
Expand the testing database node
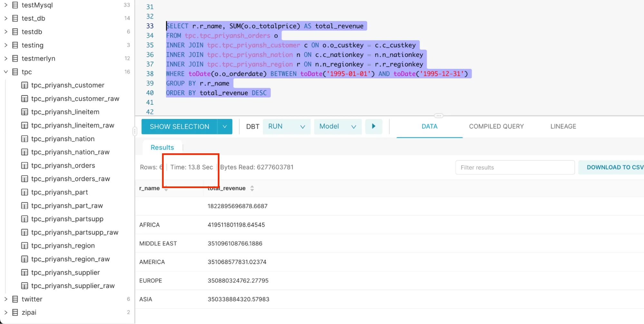[6, 45]
